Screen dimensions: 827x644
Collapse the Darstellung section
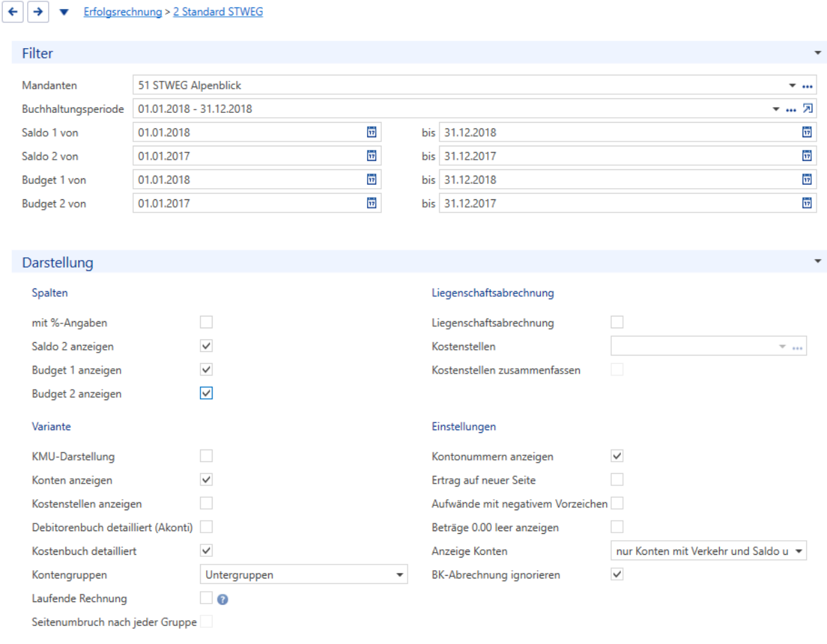pyautogui.click(x=817, y=261)
